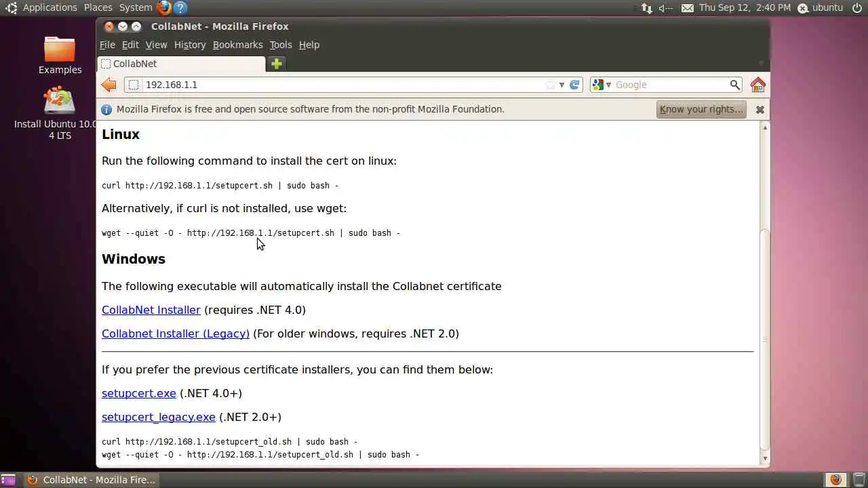Open the Examples folder on desktop
Viewport: 868px width, 488px height.
point(60,55)
